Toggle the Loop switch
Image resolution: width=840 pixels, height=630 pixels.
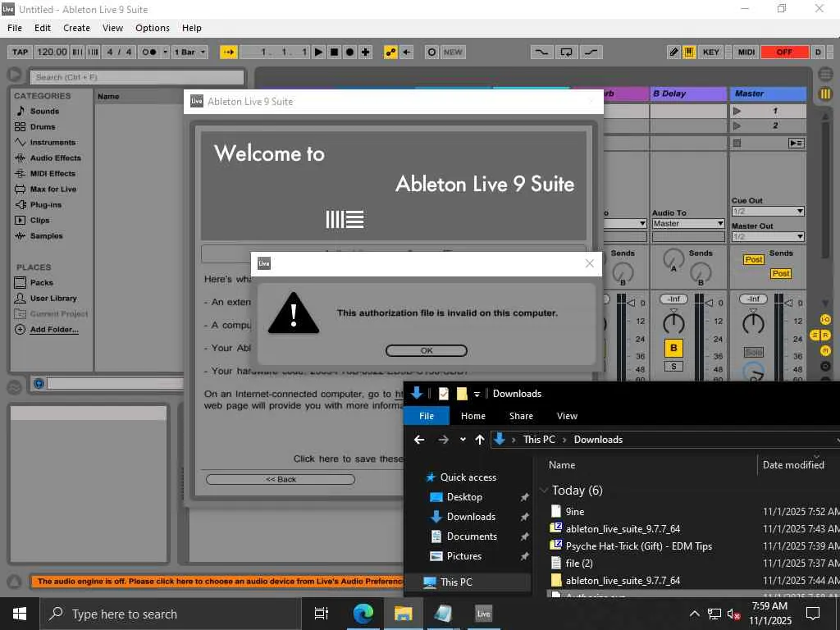point(566,52)
